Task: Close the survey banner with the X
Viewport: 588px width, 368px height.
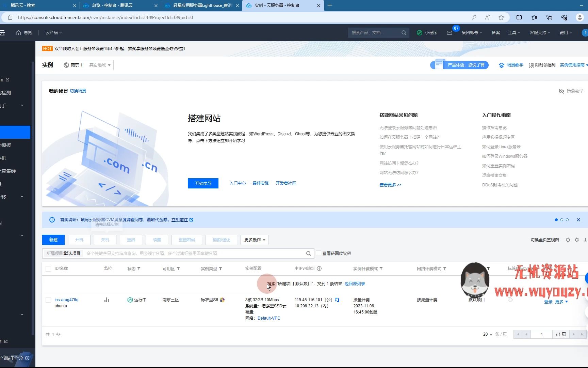Action: coord(578,220)
